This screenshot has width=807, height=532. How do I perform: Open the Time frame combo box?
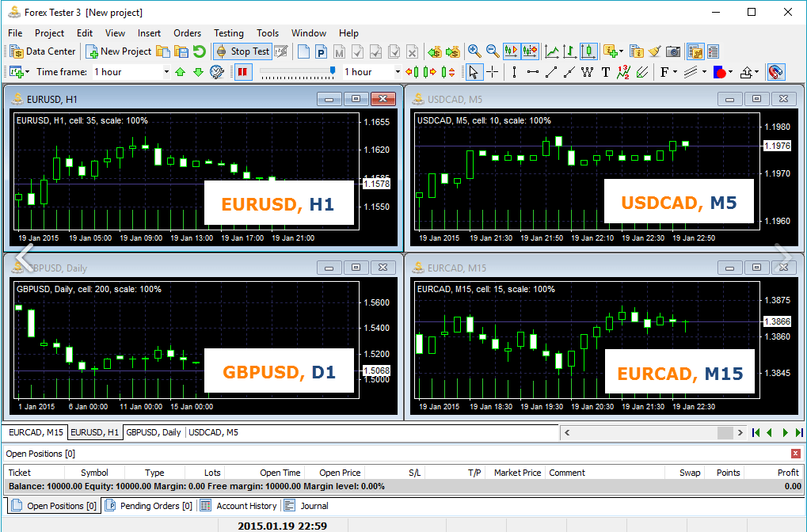tap(131, 72)
